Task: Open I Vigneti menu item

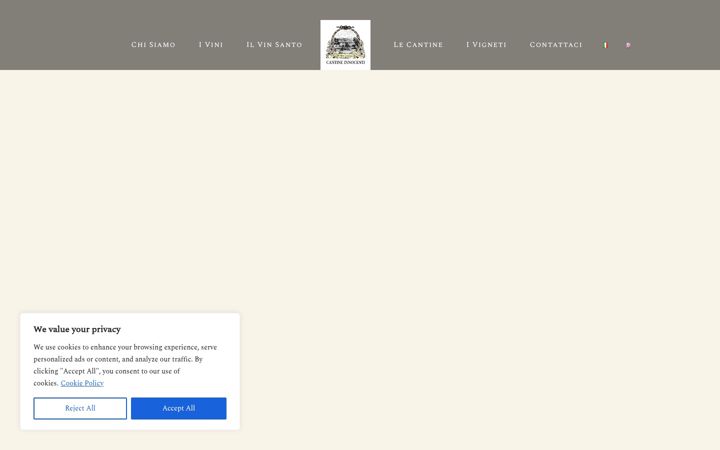Action: click(x=486, y=45)
